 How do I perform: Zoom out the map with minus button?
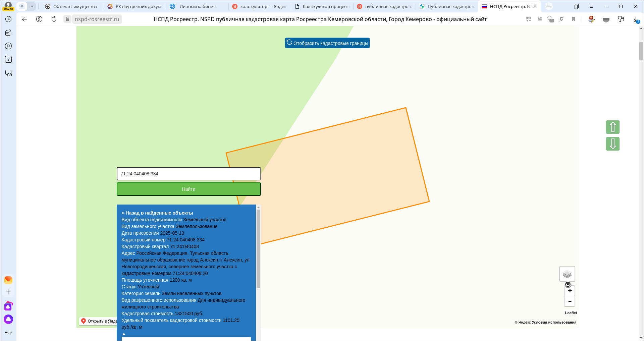tap(570, 301)
